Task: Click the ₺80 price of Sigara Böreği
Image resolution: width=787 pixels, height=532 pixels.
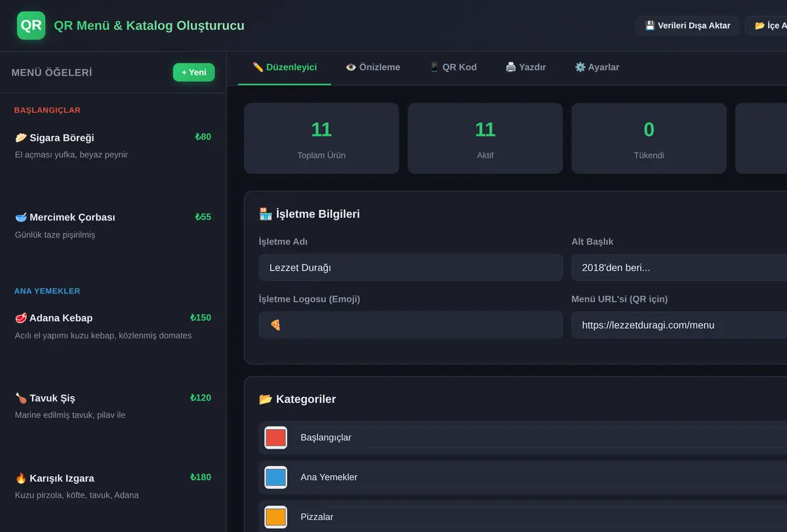Action: coord(203,137)
